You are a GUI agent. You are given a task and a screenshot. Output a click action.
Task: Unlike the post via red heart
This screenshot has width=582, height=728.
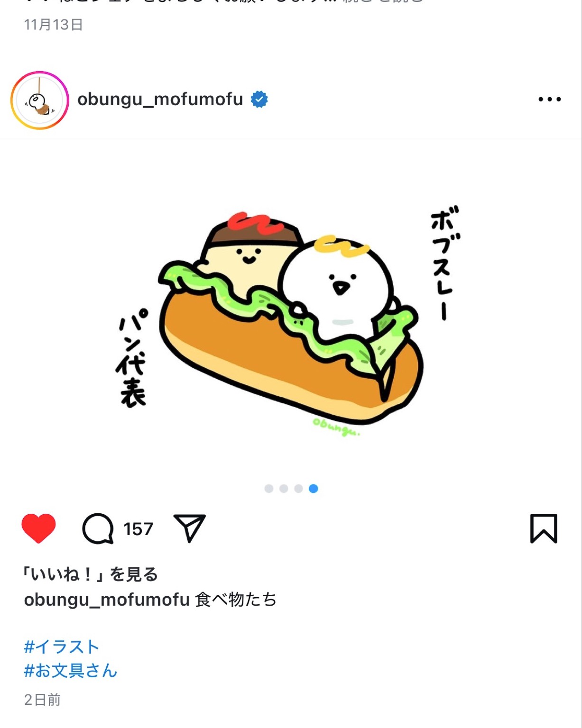[x=38, y=528]
